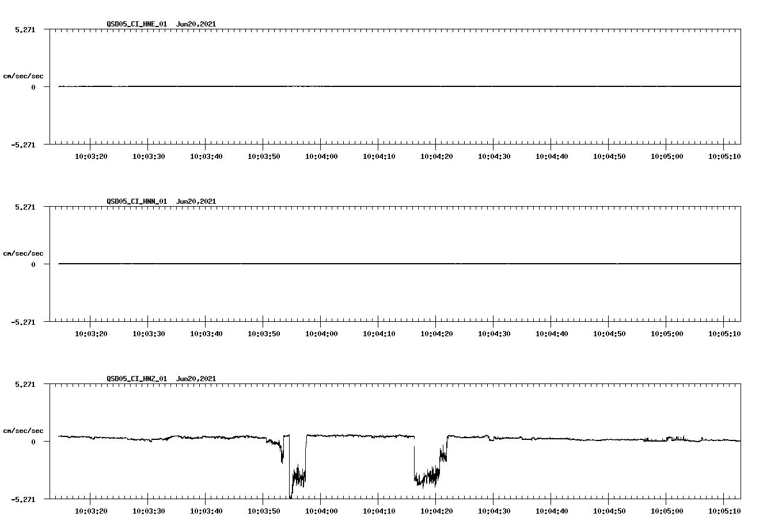This screenshot has height=532, width=782.
Task: Pick the 10:03:50 time label under the HNN plot
Action: 264,334
